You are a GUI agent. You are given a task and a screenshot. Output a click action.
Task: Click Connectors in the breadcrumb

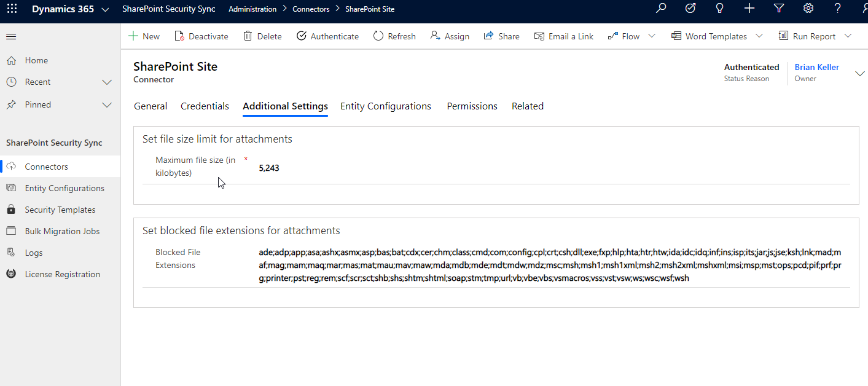coord(311,9)
